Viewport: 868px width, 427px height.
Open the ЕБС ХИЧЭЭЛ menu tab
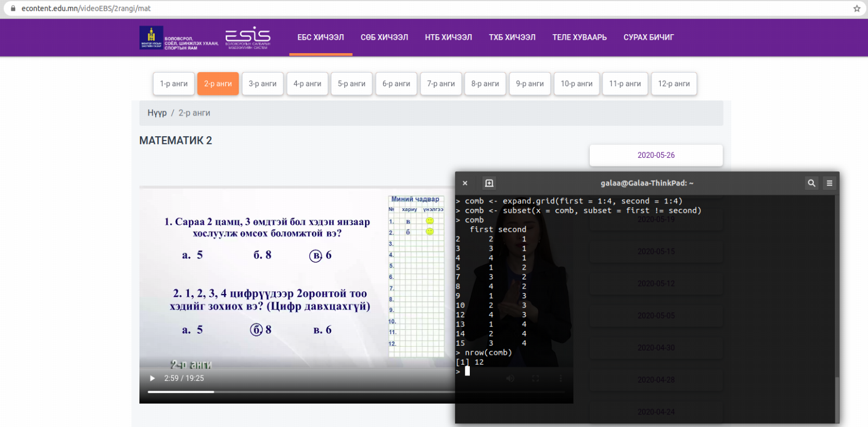click(321, 37)
